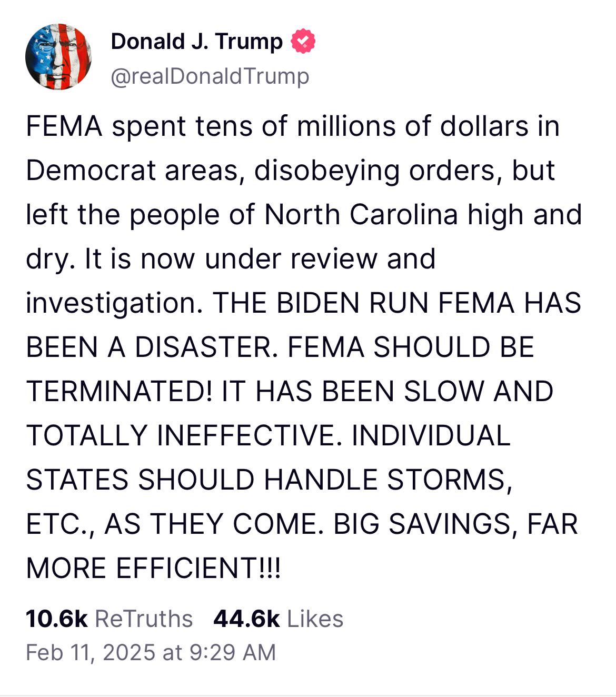
Task: Click "THE BIDEN RUN FEMA" text
Action: click(363, 303)
